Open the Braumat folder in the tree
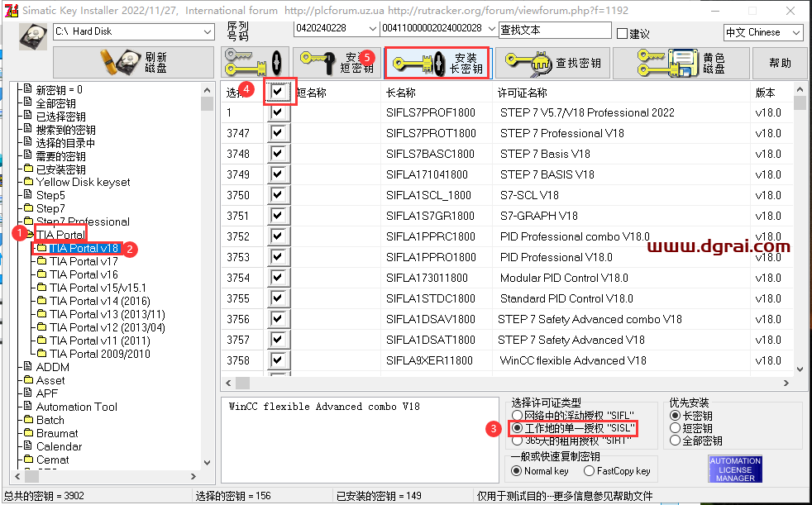Viewport: 812px width, 505px height. pos(57,434)
